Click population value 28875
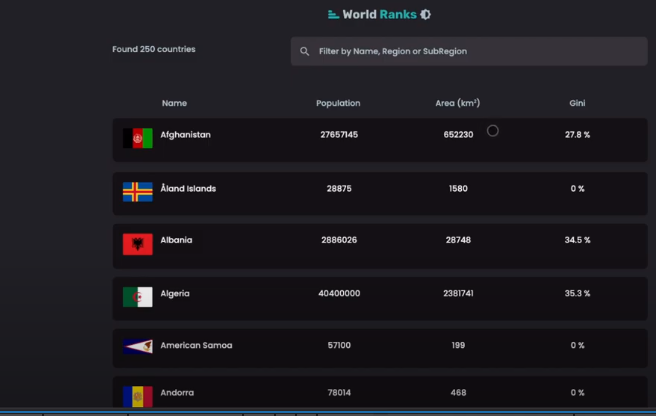 (339, 188)
